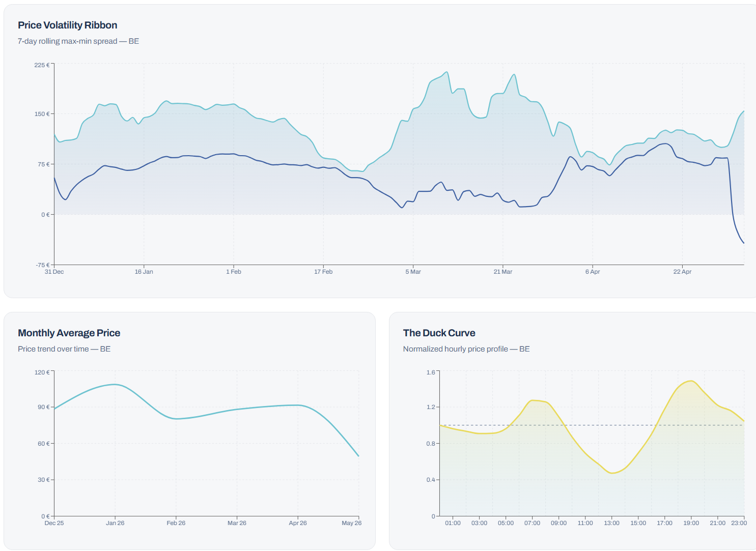The width and height of the screenshot is (756, 551).
Task: Click the 23:00 hour label
Action: [x=739, y=523]
